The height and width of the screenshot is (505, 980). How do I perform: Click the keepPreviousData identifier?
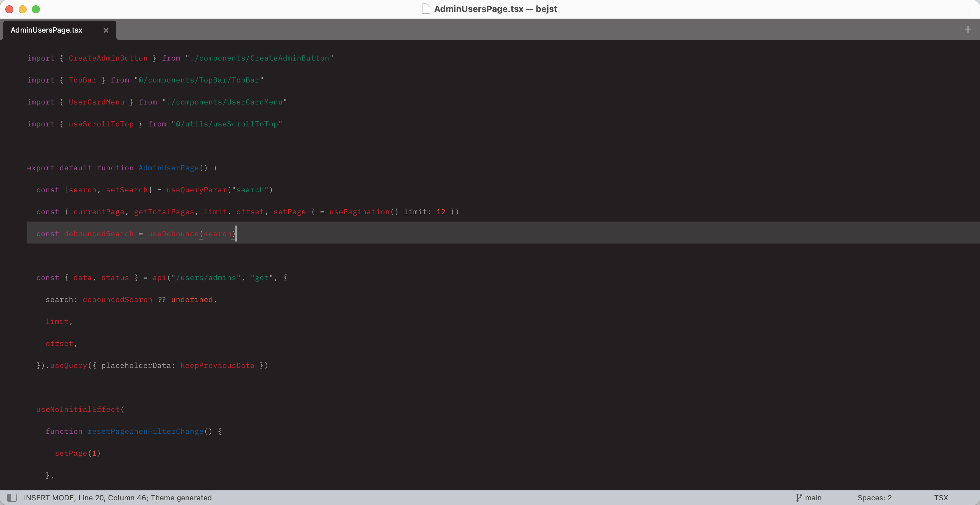point(217,365)
